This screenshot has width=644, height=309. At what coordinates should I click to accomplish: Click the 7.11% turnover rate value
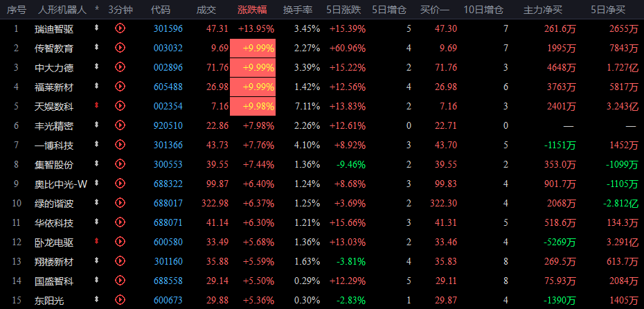[x=307, y=107]
